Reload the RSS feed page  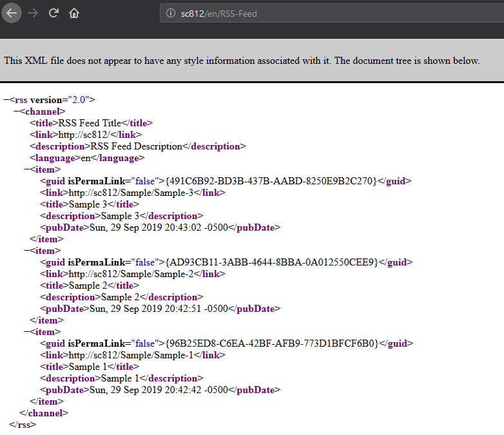tap(53, 13)
